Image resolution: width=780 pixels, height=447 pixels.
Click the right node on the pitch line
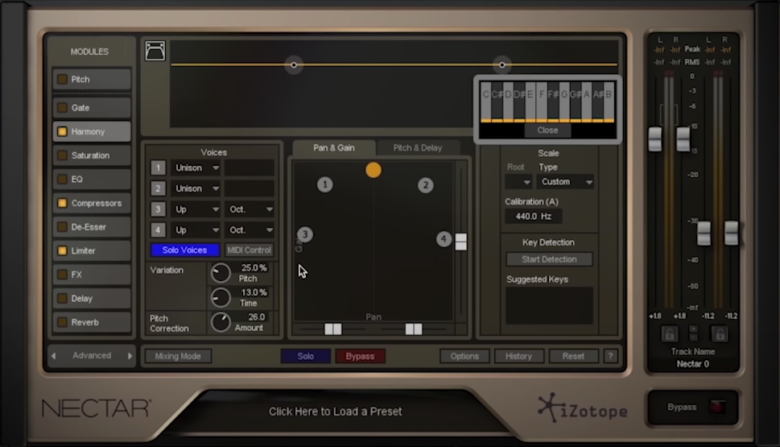point(502,65)
